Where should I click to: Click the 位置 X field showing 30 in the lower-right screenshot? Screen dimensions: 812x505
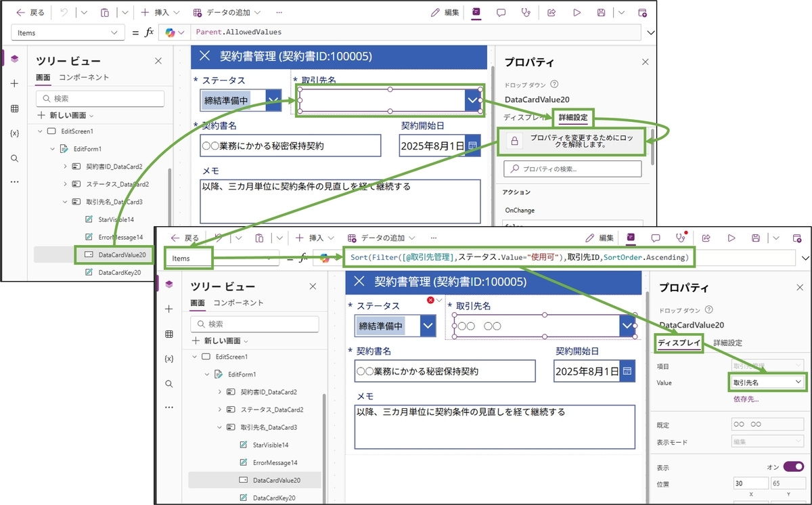pos(750,483)
